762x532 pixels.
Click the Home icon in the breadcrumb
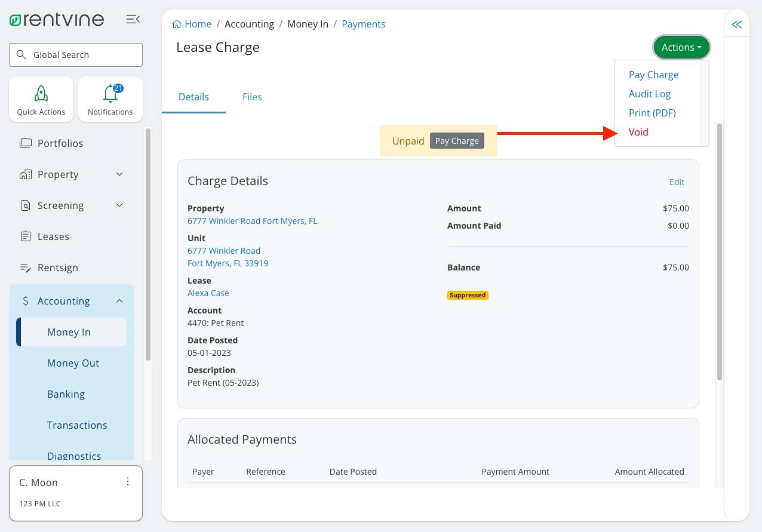click(x=176, y=23)
